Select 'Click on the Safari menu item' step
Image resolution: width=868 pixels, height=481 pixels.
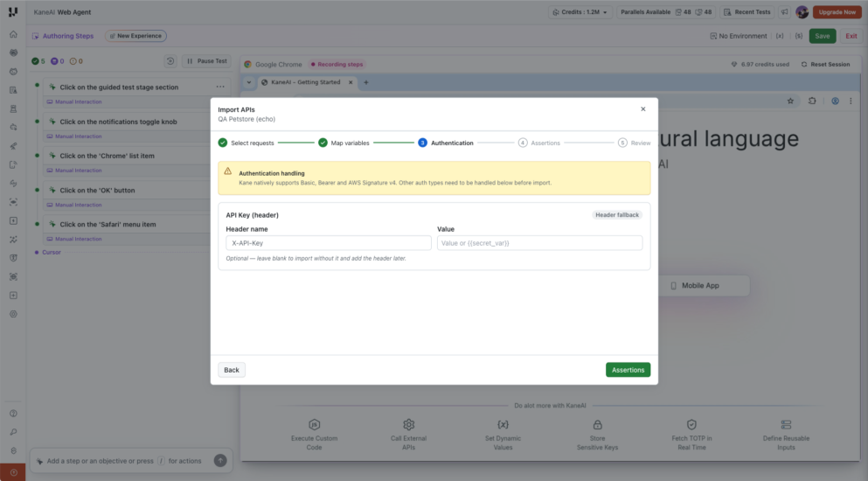coord(108,225)
